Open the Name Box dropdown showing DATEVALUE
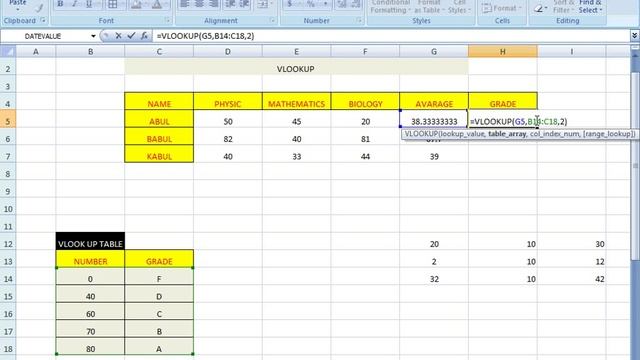Image resolution: width=640 pixels, height=360 pixels. click(93, 36)
